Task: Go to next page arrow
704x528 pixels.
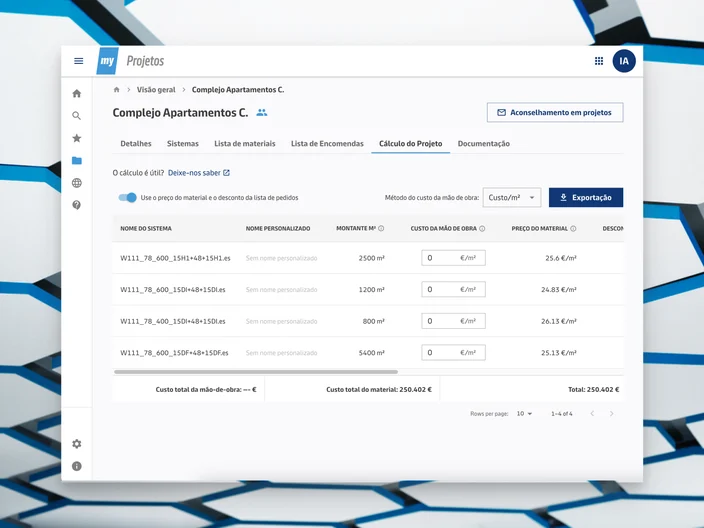Action: click(612, 414)
